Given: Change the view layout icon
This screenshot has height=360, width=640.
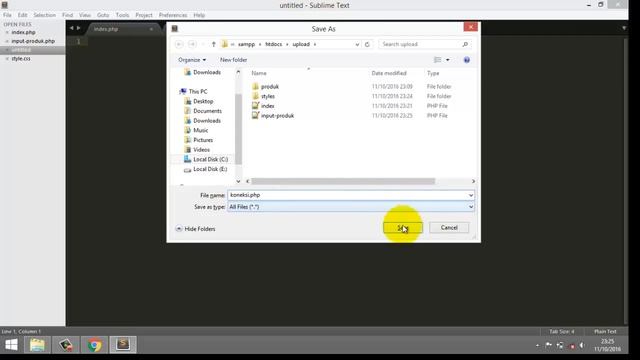Looking at the screenshot, I should (438, 60).
